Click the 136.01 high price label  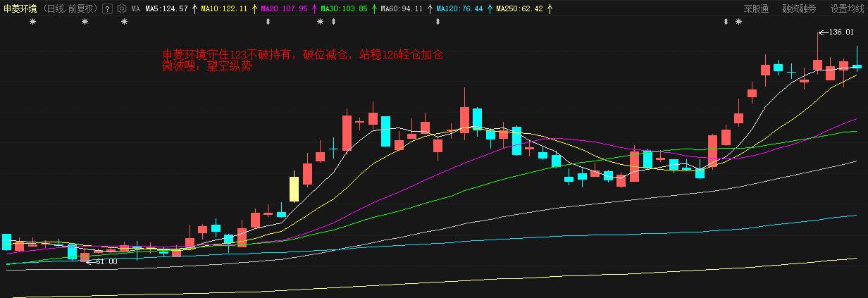tap(841, 32)
